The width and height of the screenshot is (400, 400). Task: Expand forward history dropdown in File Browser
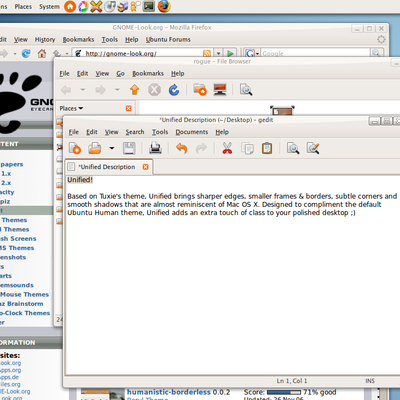pos(117,90)
